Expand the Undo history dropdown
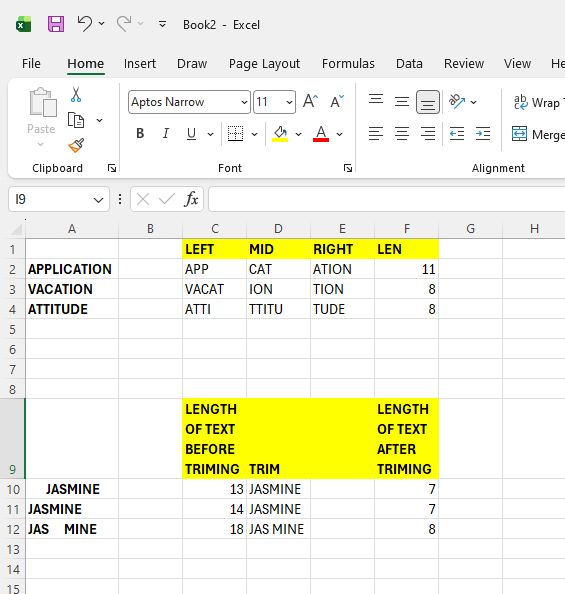This screenshot has height=594, width=565. (102, 23)
